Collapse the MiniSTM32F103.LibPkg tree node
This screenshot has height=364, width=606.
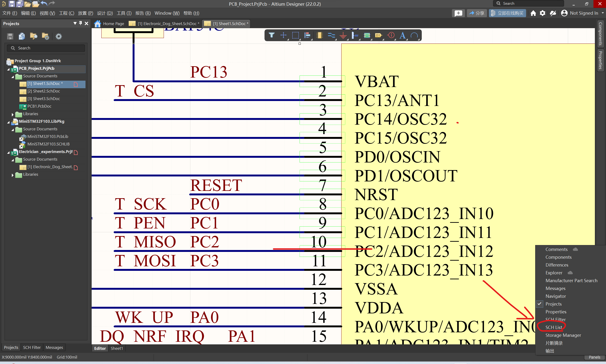click(8, 122)
